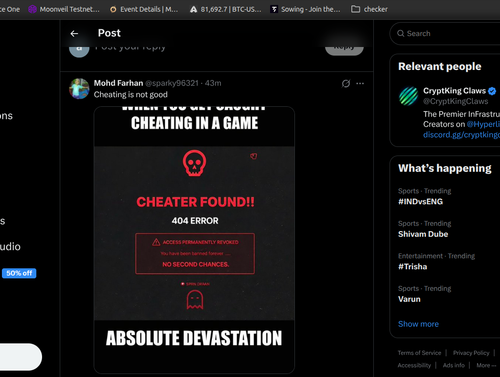This screenshot has height=377, width=500.
Task: Open Moonveil Testnet bookmark
Action: (64, 9)
